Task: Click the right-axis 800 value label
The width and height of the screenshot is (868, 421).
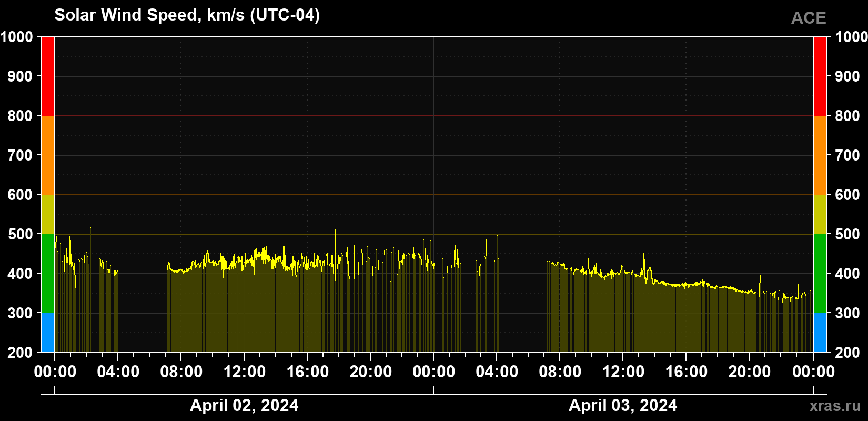Action: pyautogui.click(x=847, y=116)
